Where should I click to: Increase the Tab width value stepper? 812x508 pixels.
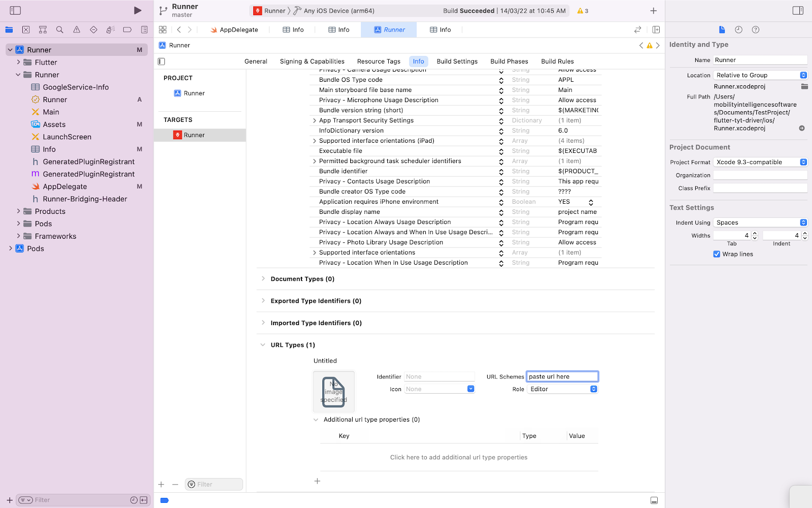click(x=755, y=233)
